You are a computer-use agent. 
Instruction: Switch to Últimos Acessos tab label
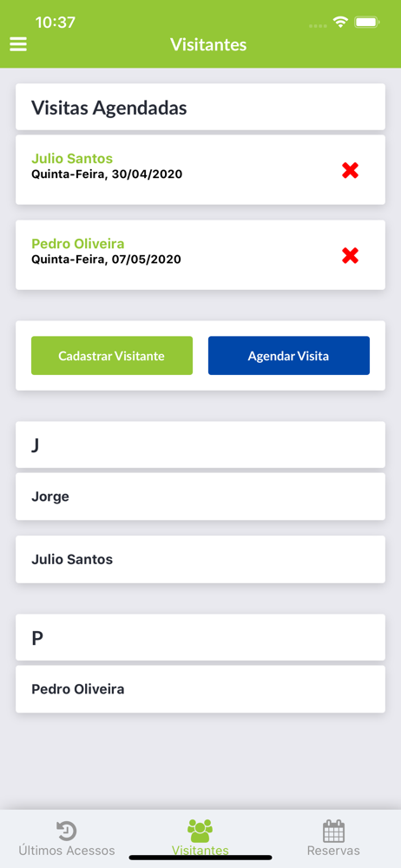tap(67, 851)
